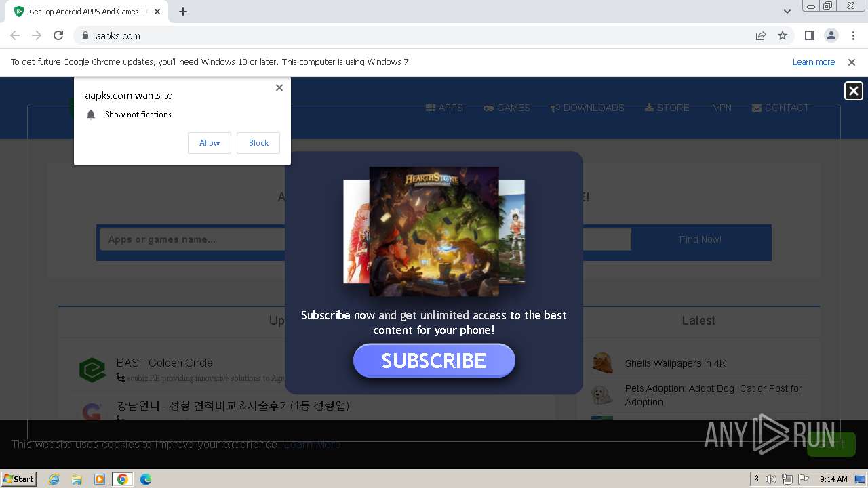
Task: Select the Latest section heading
Action: pyautogui.click(x=698, y=321)
